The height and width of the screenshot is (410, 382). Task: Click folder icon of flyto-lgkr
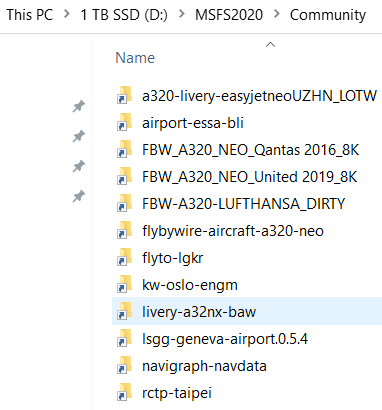[x=124, y=257]
